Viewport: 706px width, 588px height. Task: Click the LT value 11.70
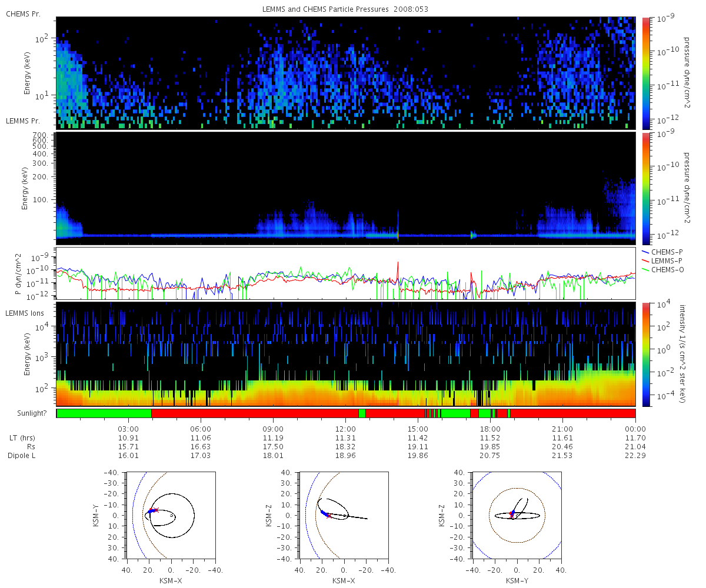pyautogui.click(x=635, y=438)
